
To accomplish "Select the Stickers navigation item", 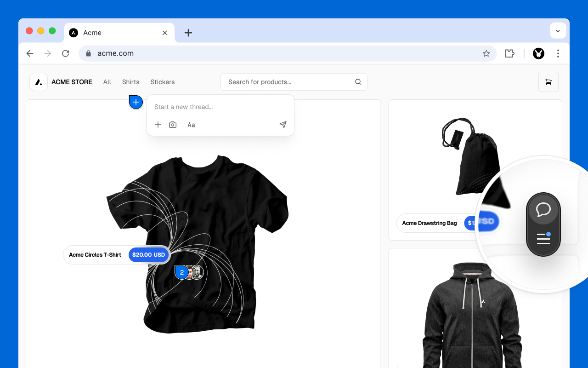I will pyautogui.click(x=163, y=82).
